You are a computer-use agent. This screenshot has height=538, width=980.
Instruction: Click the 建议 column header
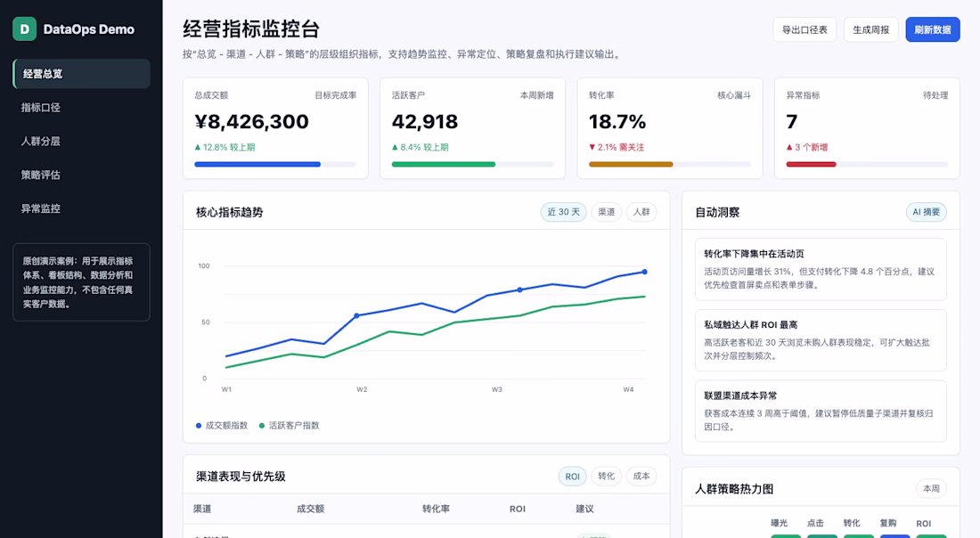click(x=584, y=509)
